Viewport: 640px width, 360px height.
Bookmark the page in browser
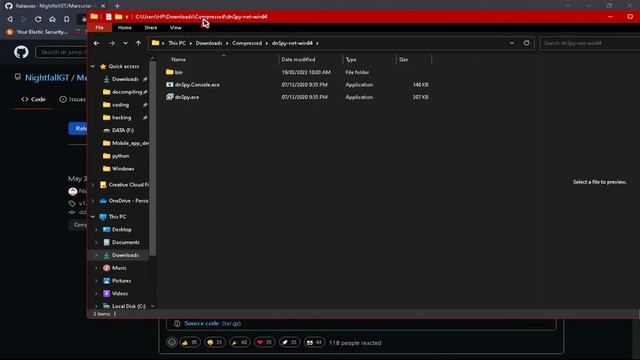pos(67,19)
